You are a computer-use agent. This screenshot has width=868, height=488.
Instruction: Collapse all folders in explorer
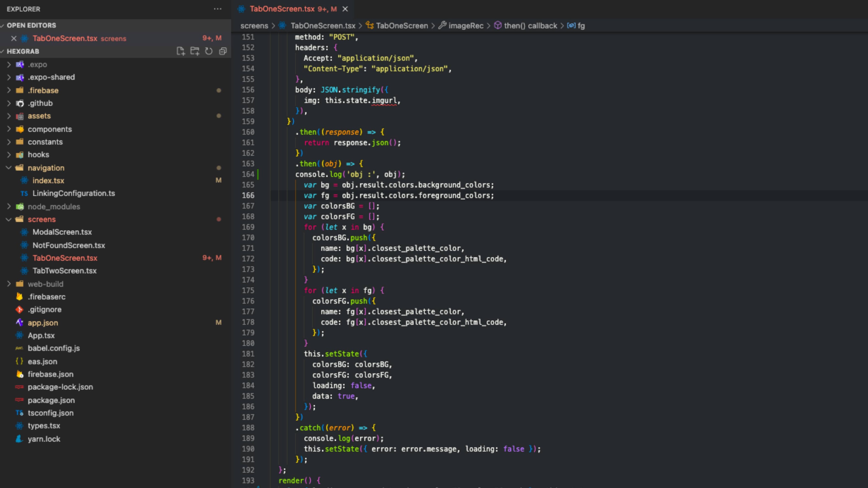[223, 51]
